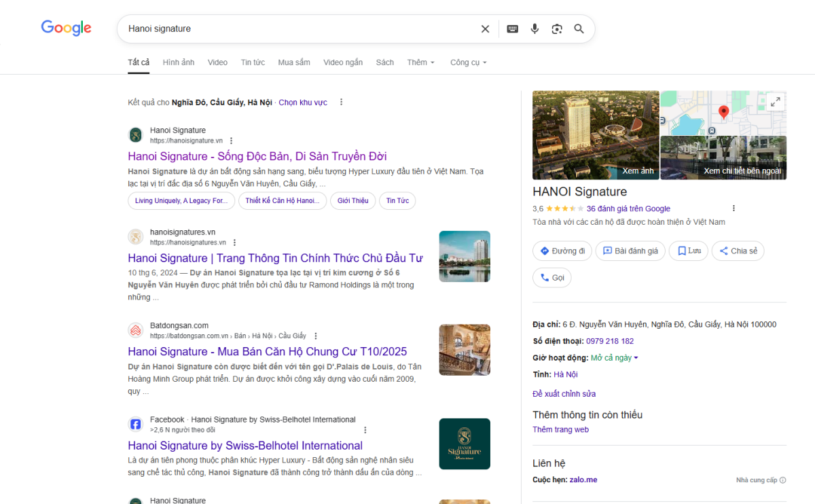Switch to the Tin tức tab
The width and height of the screenshot is (815, 504).
253,62
